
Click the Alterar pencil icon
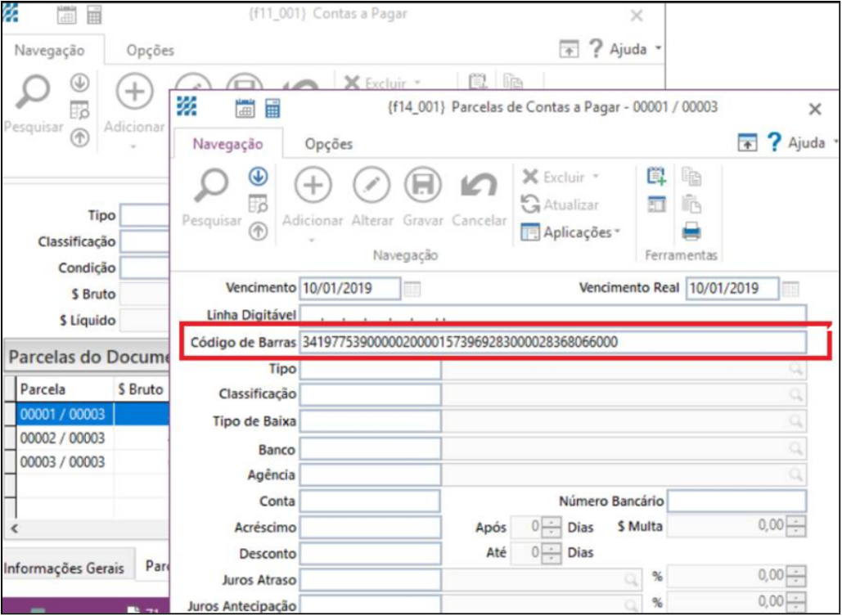tap(372, 185)
